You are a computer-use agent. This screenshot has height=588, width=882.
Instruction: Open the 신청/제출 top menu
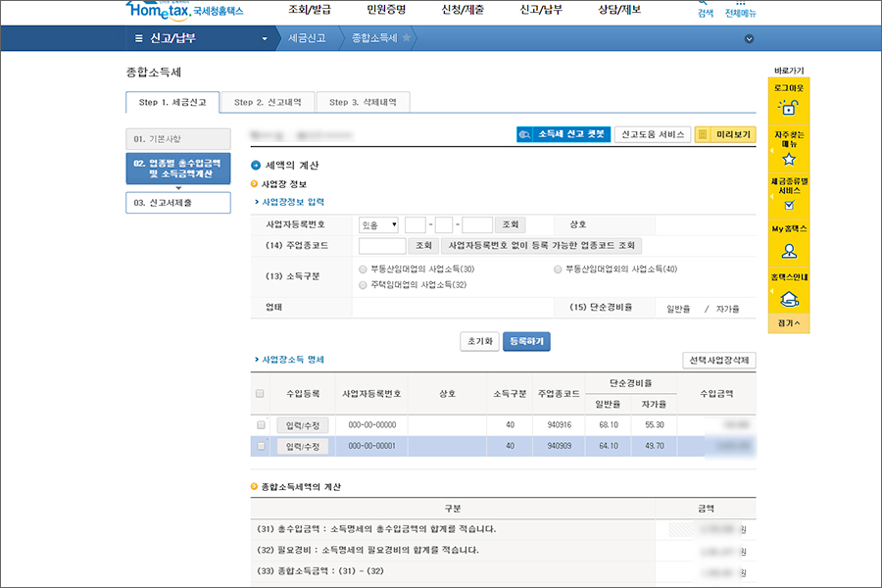[463, 10]
